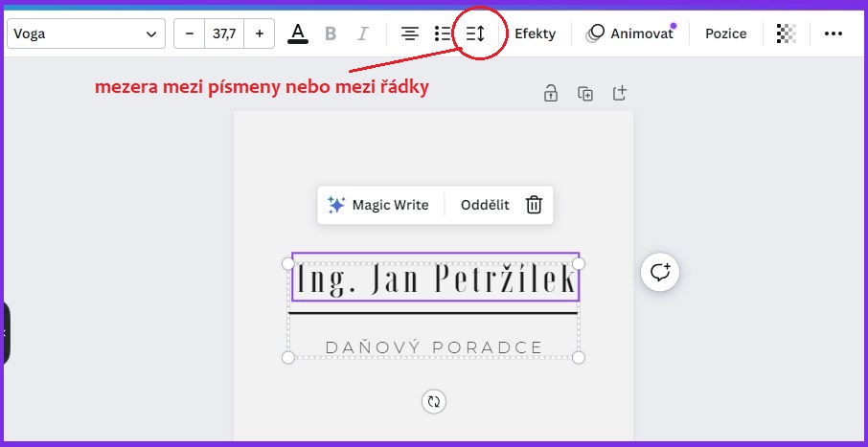Toggle bold formatting

coord(331,34)
